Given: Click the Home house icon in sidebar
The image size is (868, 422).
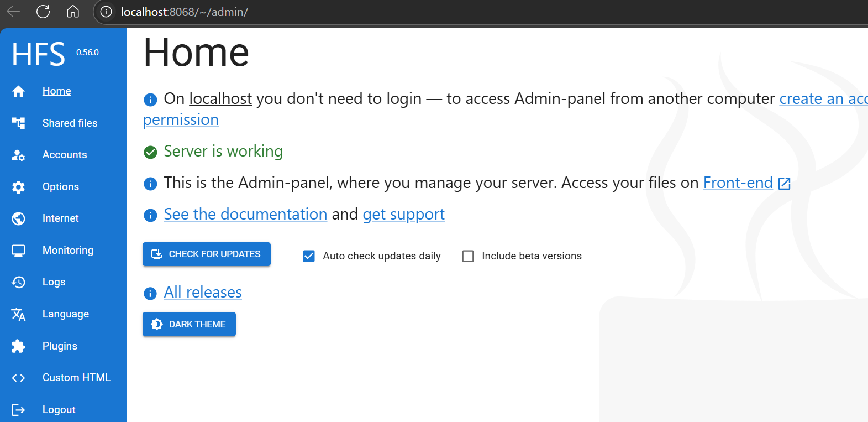Looking at the screenshot, I should (x=18, y=91).
